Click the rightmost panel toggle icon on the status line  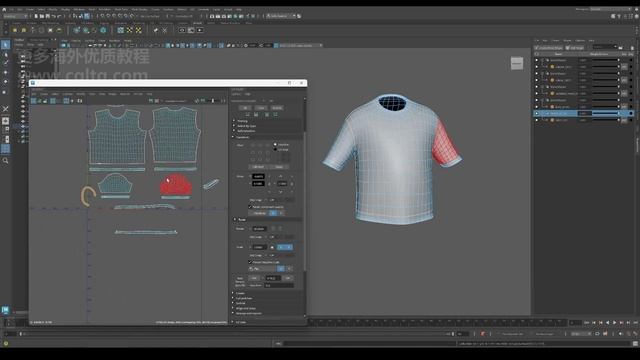(x=637, y=16)
